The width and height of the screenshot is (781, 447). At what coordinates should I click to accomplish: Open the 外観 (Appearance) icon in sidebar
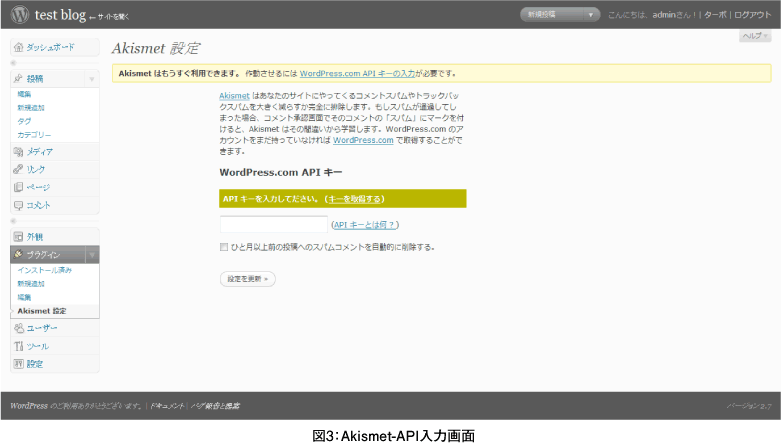coord(18,237)
